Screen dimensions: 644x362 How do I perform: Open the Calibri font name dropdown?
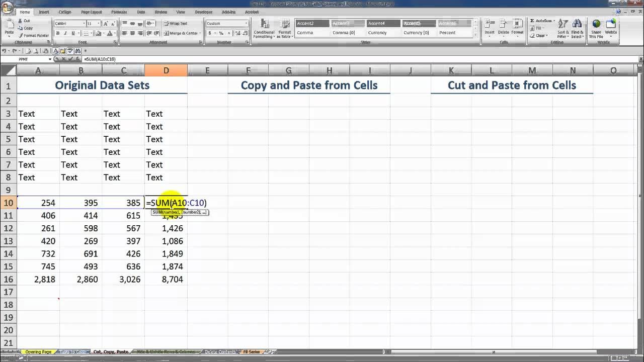click(x=84, y=24)
